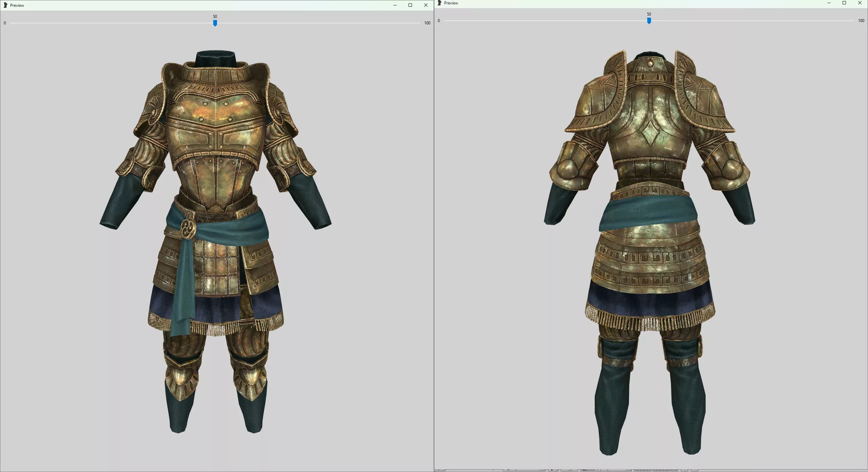Minimize the right Preview window

click(x=829, y=3)
